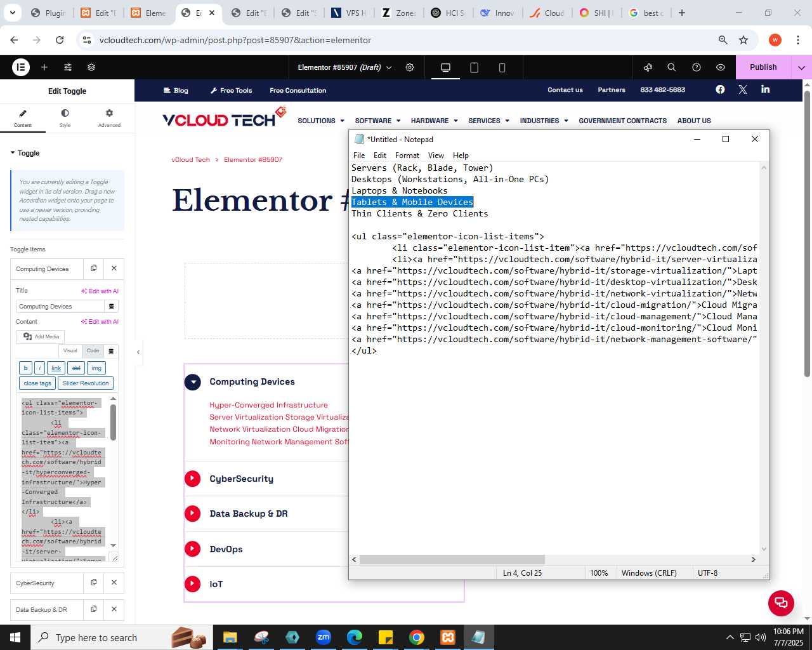Image resolution: width=812 pixels, height=650 pixels.
Task: Switch to tablet responsive view
Action: 474,67
